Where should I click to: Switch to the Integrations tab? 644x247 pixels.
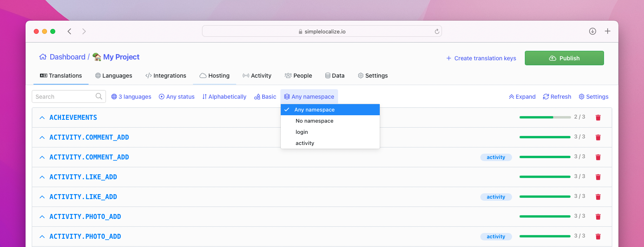[166, 76]
